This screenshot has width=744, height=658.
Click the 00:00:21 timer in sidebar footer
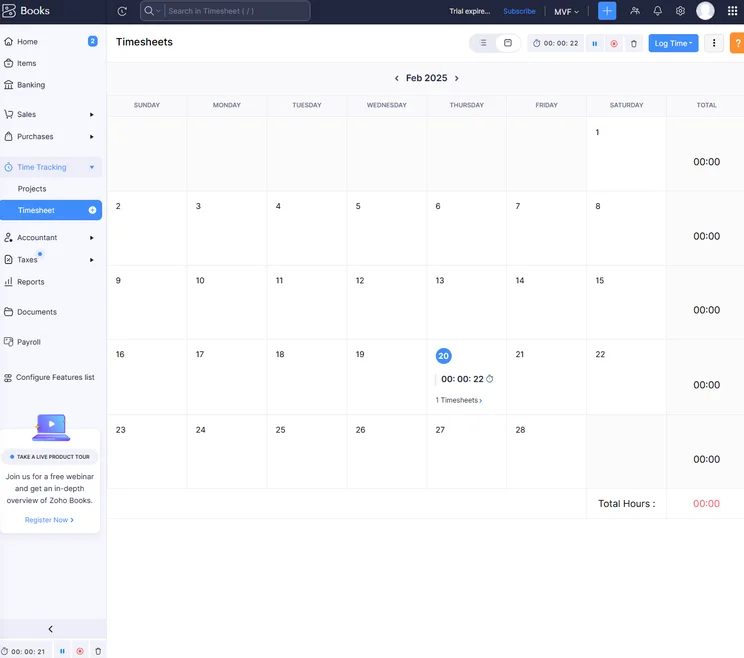(24, 651)
